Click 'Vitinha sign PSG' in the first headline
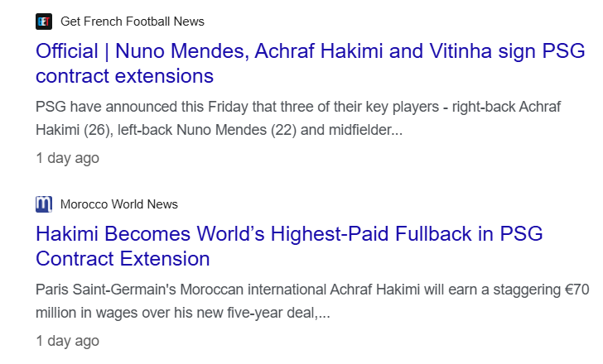603x364 pixels. [507, 51]
